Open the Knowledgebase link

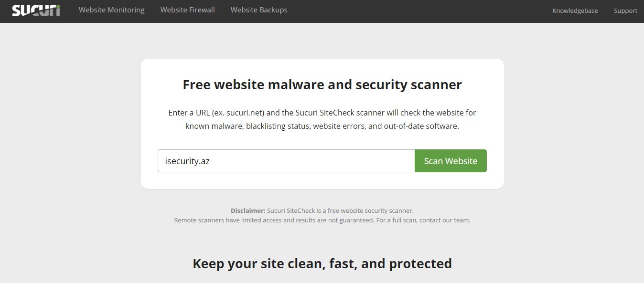click(575, 10)
